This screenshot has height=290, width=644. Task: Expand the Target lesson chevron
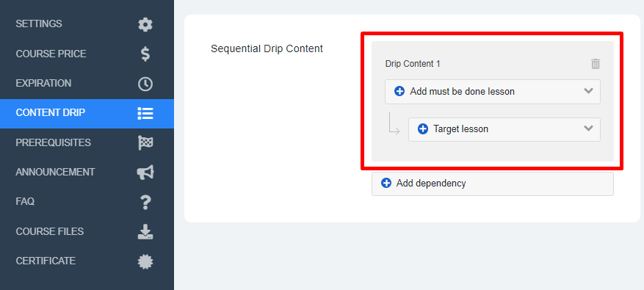588,128
